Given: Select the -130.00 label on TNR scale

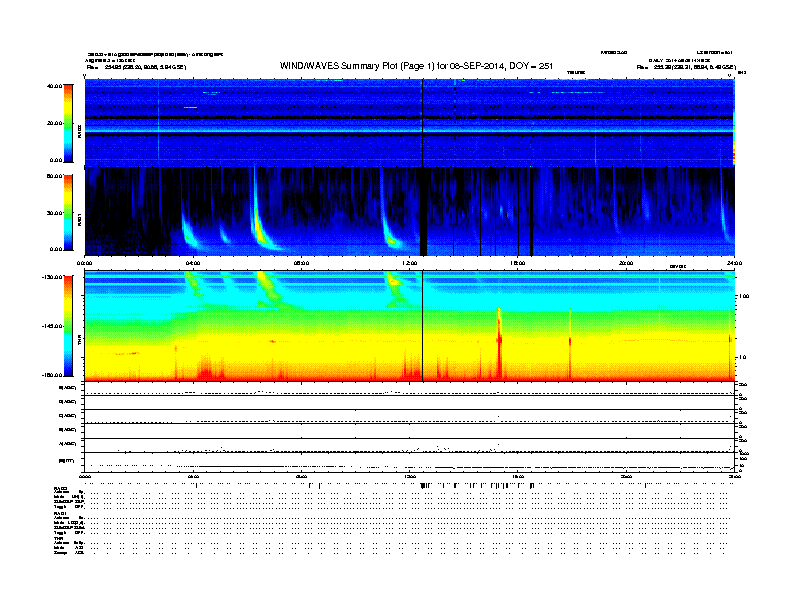Looking at the screenshot, I should click(53, 277).
